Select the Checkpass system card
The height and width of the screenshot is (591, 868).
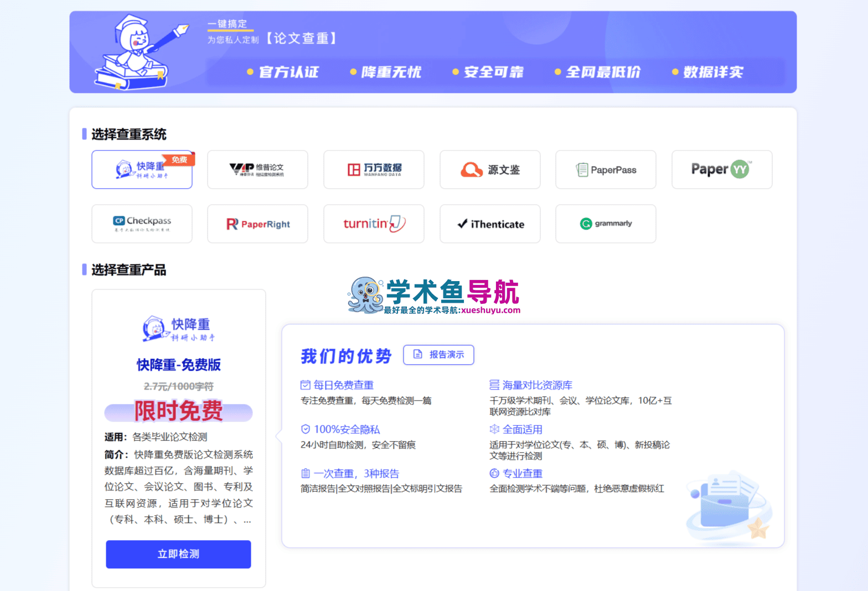[142, 224]
